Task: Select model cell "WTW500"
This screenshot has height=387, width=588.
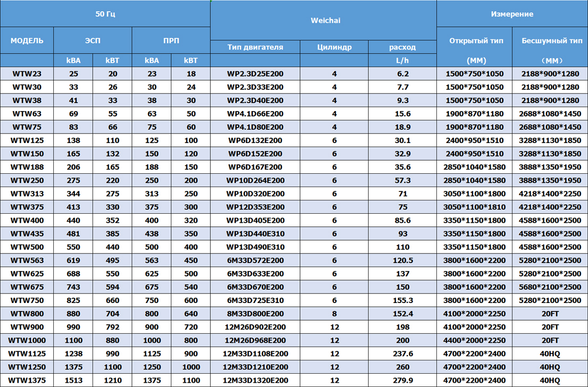Action: click(x=27, y=247)
